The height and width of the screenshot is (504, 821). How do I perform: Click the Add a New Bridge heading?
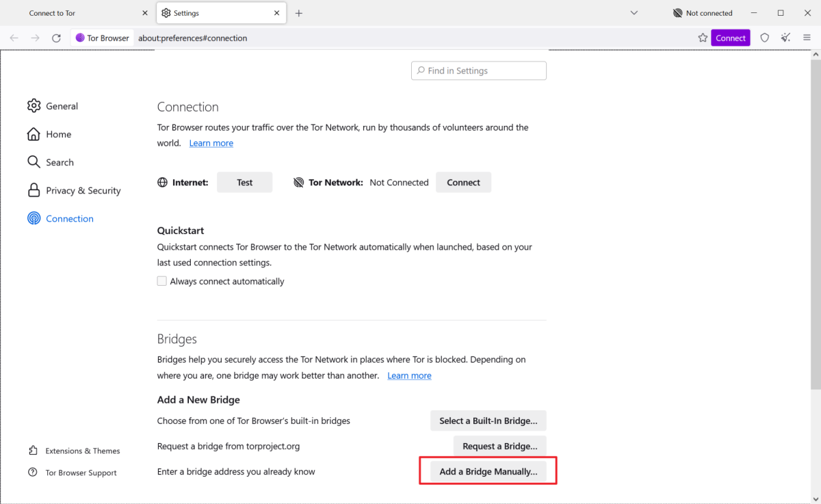tap(198, 399)
